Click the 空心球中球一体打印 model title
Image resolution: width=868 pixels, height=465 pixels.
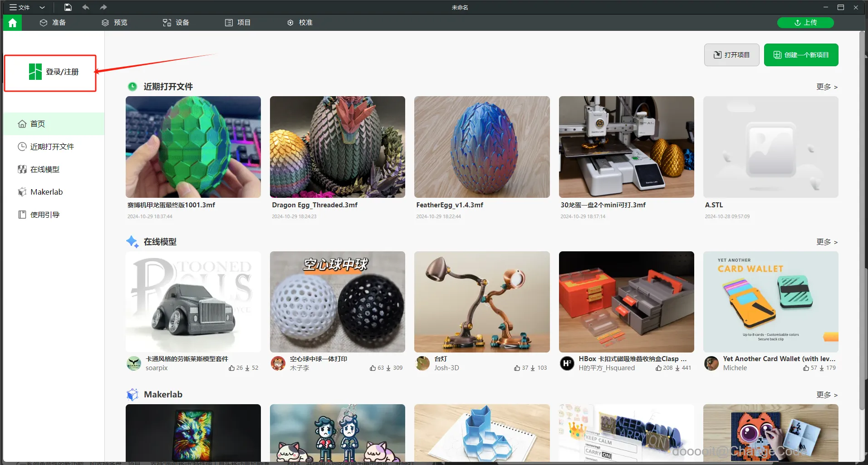pyautogui.click(x=319, y=359)
